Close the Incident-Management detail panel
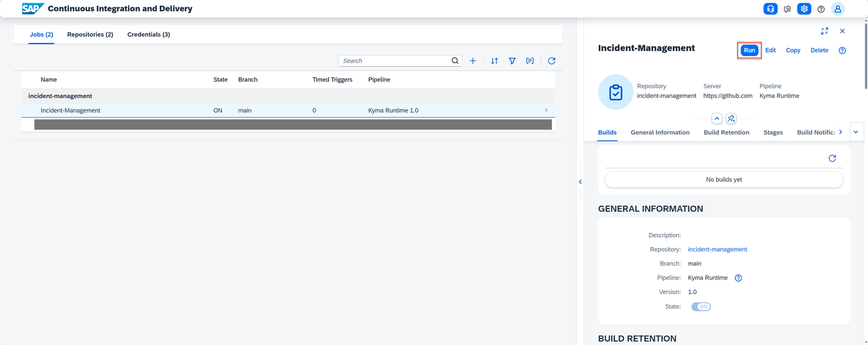The width and height of the screenshot is (868, 345). tap(843, 31)
